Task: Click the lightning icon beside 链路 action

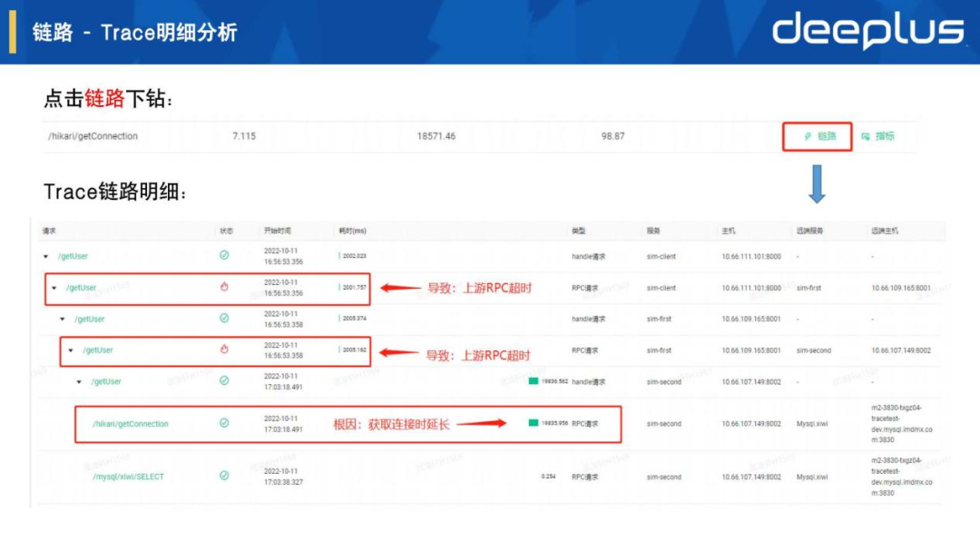Action: click(808, 137)
